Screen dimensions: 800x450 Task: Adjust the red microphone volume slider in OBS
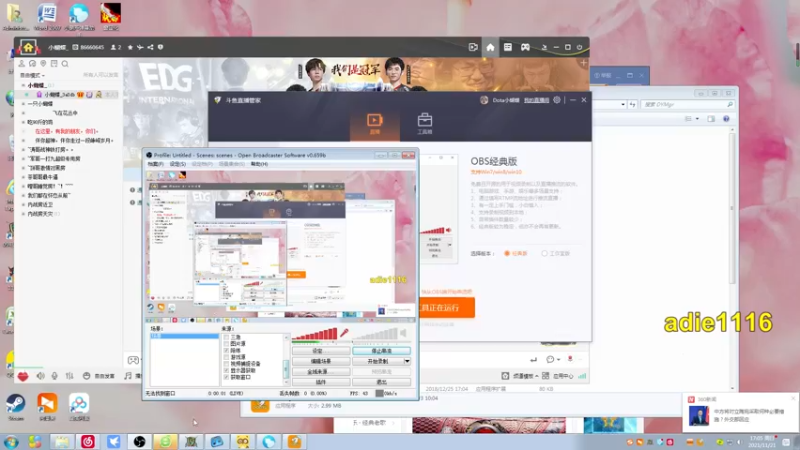tap(314, 334)
